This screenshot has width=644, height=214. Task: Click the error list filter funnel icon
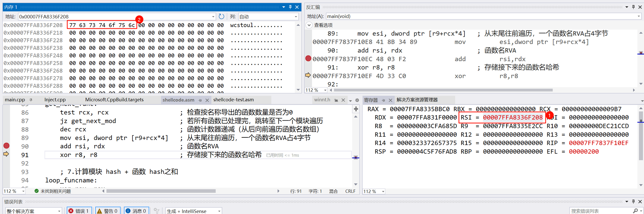[157, 211]
